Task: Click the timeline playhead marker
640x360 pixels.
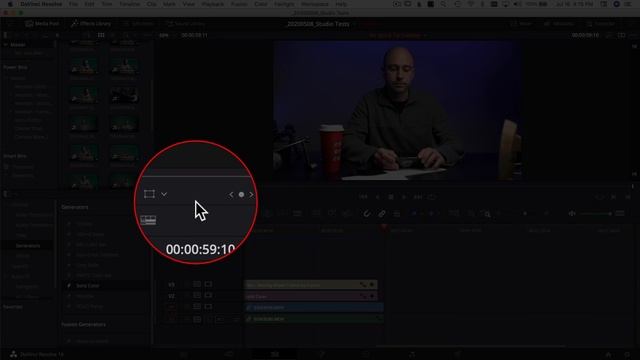Action: tap(384, 229)
